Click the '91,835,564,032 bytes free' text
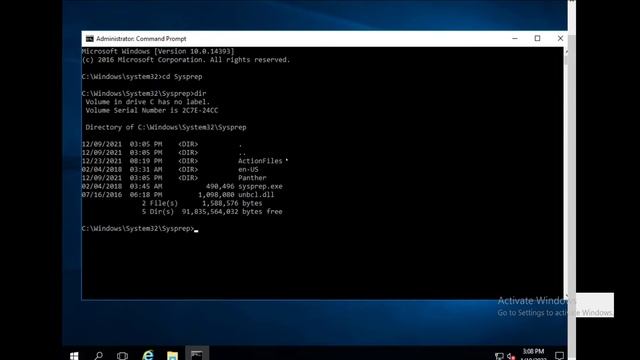The image size is (640, 360). coord(232,211)
